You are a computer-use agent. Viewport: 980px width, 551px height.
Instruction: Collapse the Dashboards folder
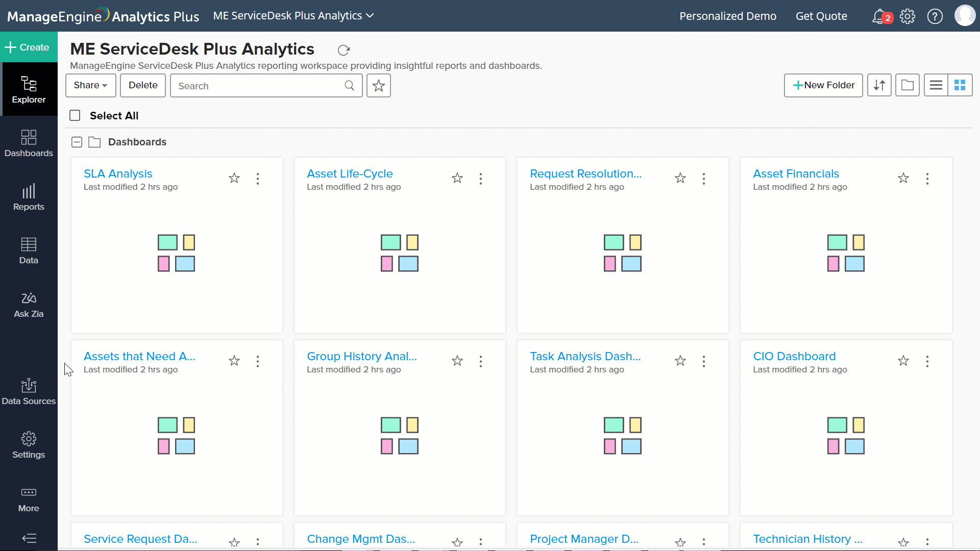[77, 142]
